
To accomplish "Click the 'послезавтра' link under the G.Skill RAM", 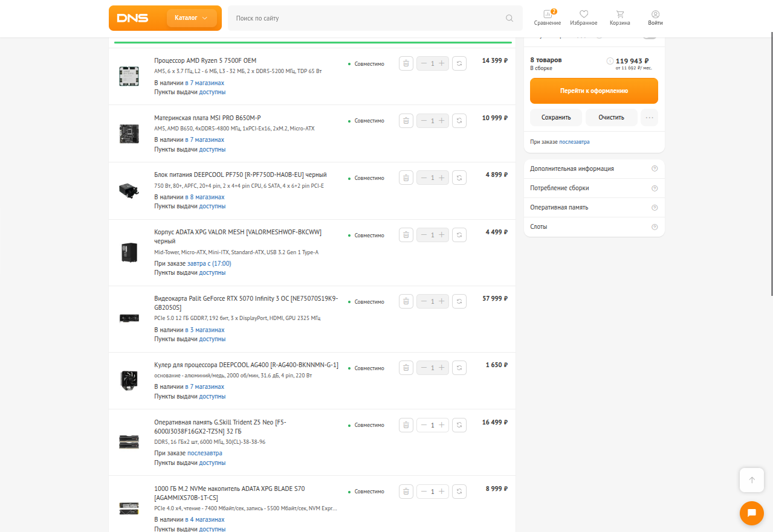I will pyautogui.click(x=205, y=453).
